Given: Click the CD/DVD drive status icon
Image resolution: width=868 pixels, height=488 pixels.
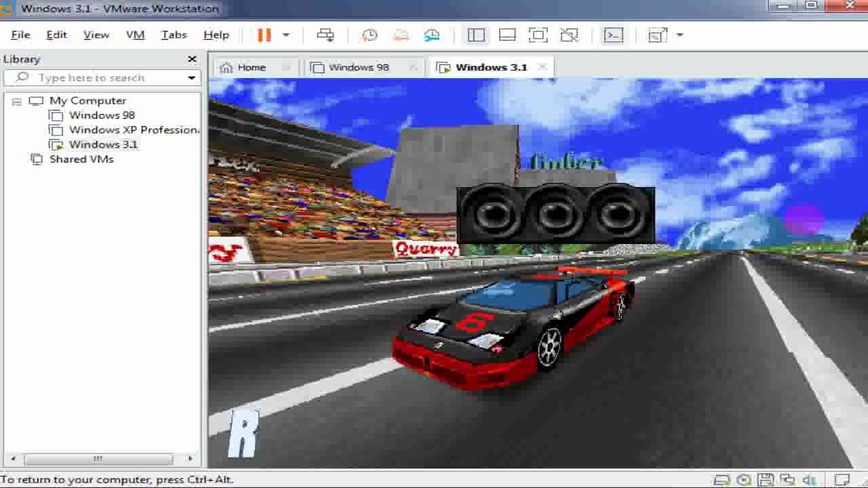Looking at the screenshot, I should click(744, 480).
